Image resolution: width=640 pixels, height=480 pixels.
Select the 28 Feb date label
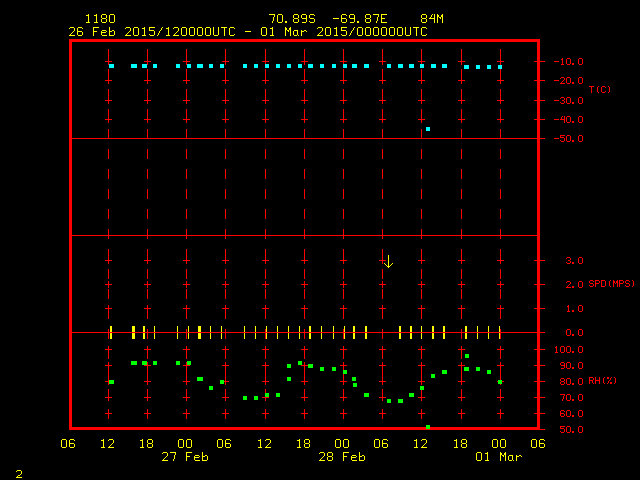(x=341, y=457)
